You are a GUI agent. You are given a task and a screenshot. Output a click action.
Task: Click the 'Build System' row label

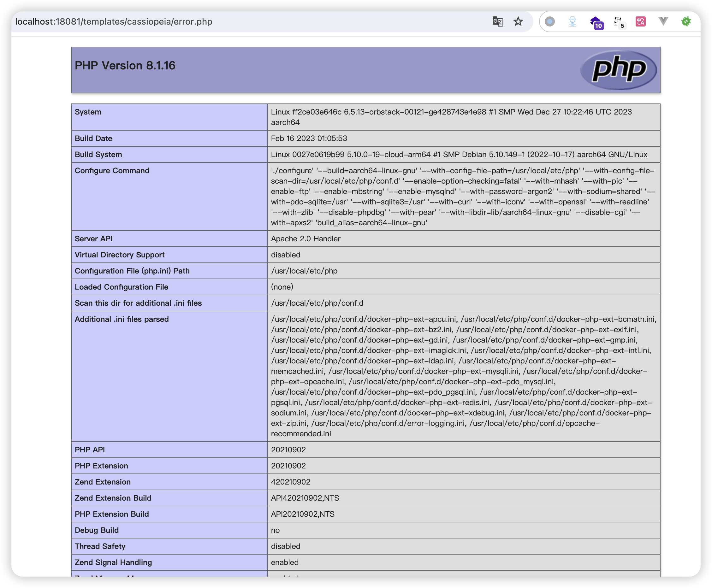pos(98,155)
